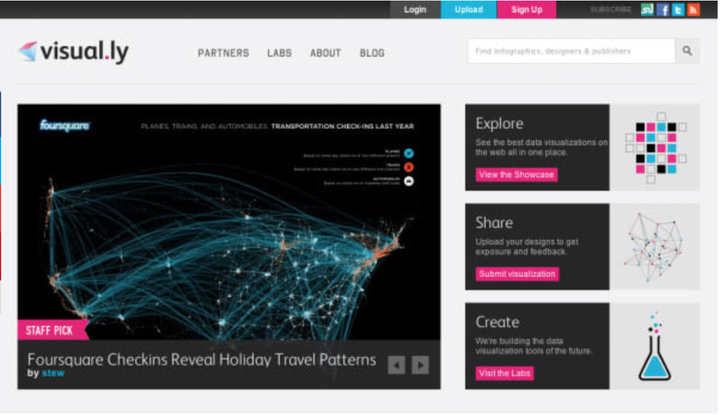Click the Twitter icon in header
Screen dimensions: 720x415
click(678, 10)
